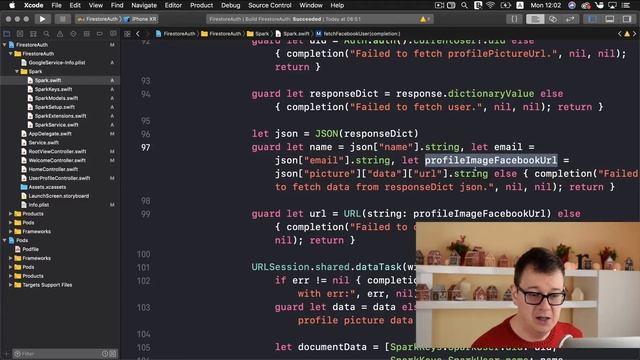The image size is (640, 360).
Task: Open the Library with curly braces button
Action: [x=514, y=19]
